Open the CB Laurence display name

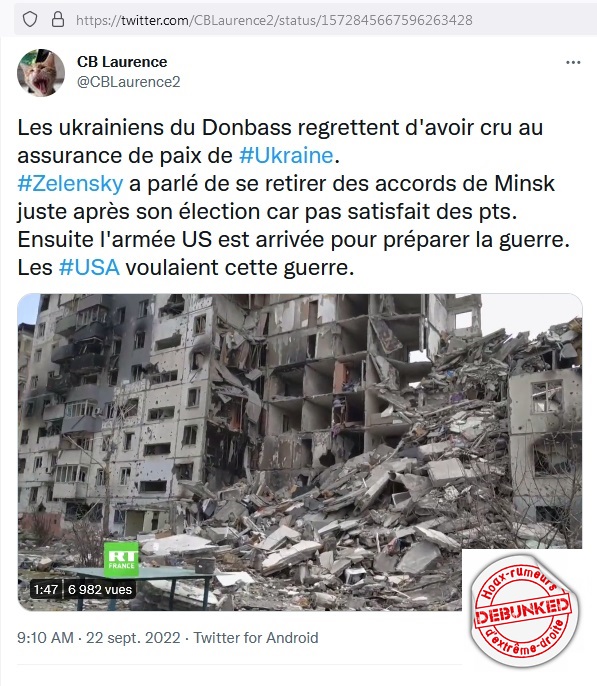(x=122, y=62)
